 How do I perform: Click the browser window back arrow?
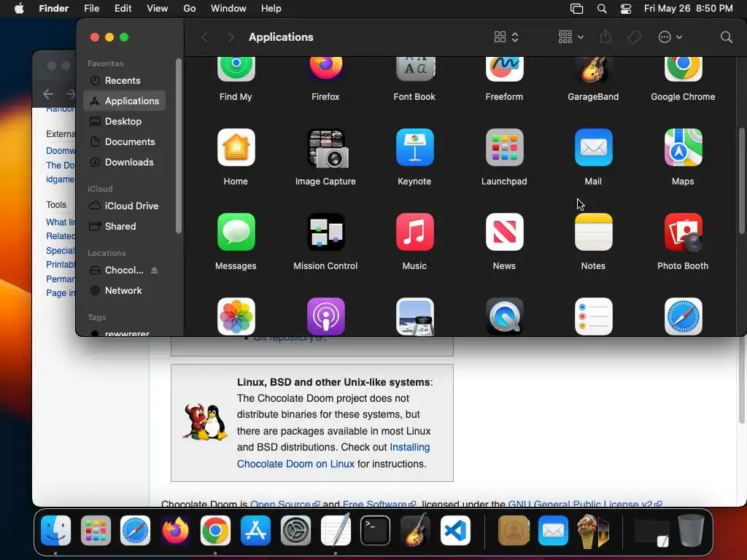click(x=47, y=94)
